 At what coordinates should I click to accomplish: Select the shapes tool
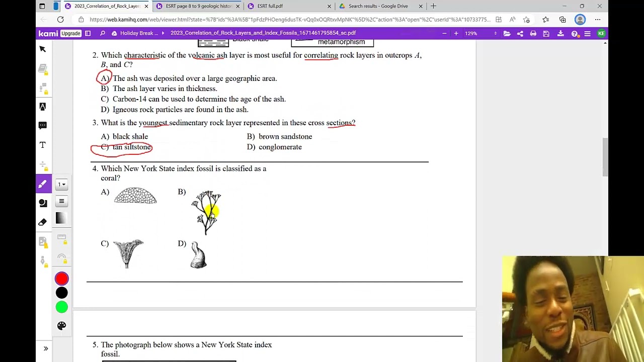(43, 203)
